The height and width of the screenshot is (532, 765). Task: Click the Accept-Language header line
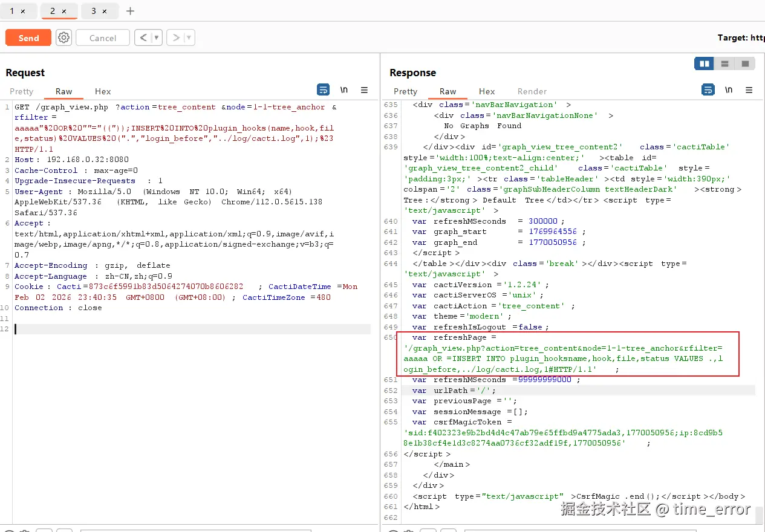coord(93,276)
